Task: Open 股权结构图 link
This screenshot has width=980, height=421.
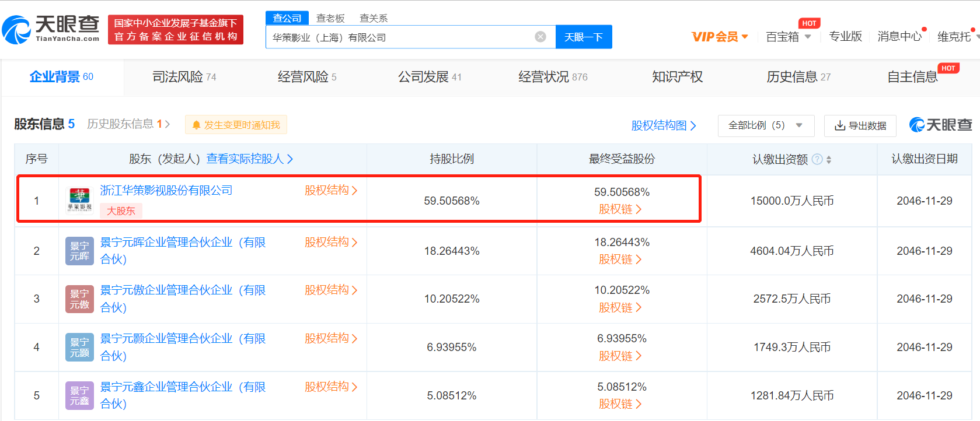Action: click(664, 125)
